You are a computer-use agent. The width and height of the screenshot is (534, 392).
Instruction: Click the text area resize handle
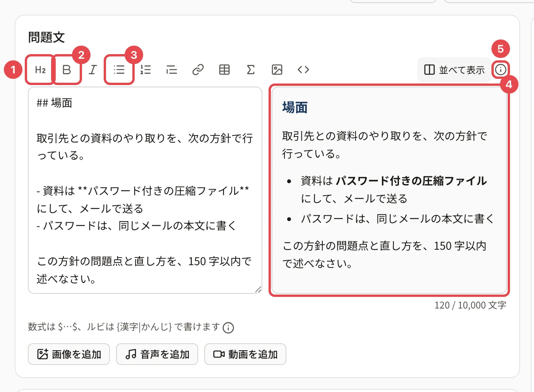[258, 290]
